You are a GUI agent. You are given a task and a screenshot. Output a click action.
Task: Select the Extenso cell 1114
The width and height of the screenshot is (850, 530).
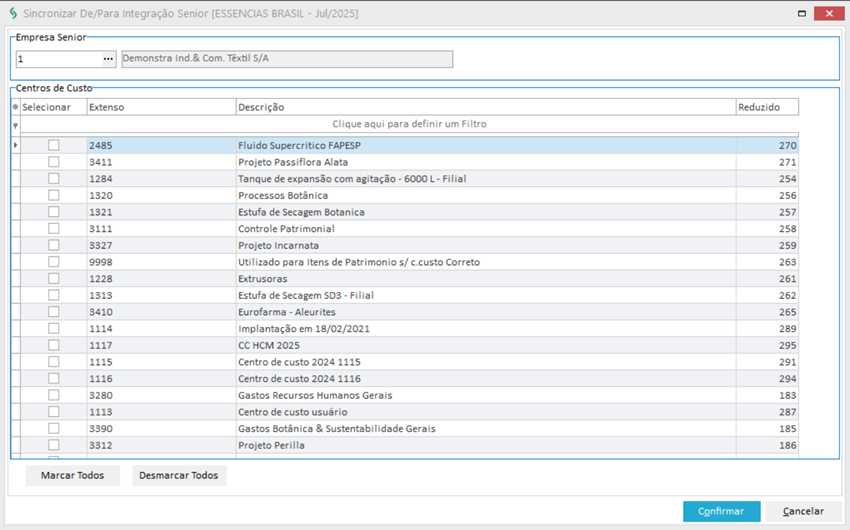(x=162, y=328)
